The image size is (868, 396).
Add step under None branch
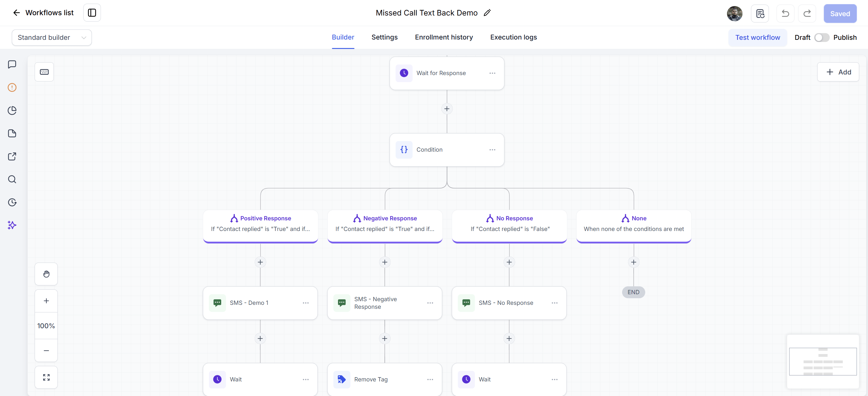pos(633,262)
